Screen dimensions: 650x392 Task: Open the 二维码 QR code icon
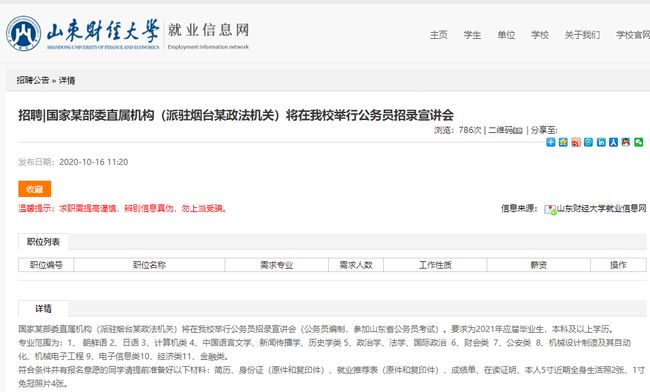(x=518, y=131)
